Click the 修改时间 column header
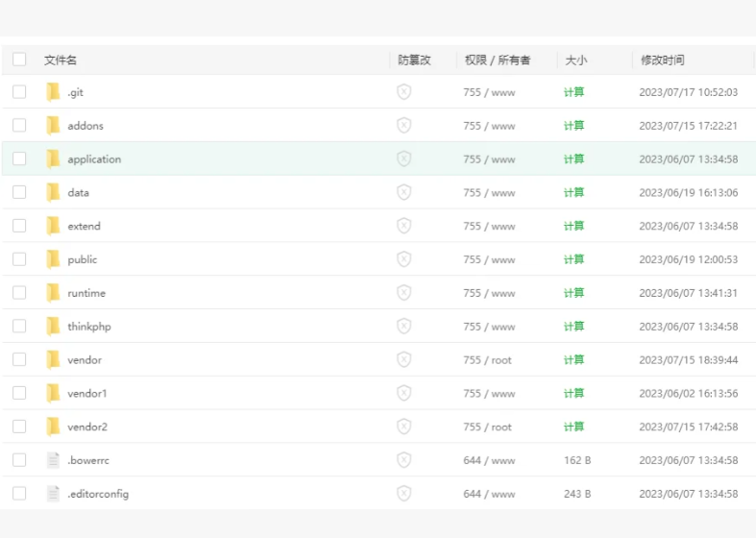 pos(663,61)
